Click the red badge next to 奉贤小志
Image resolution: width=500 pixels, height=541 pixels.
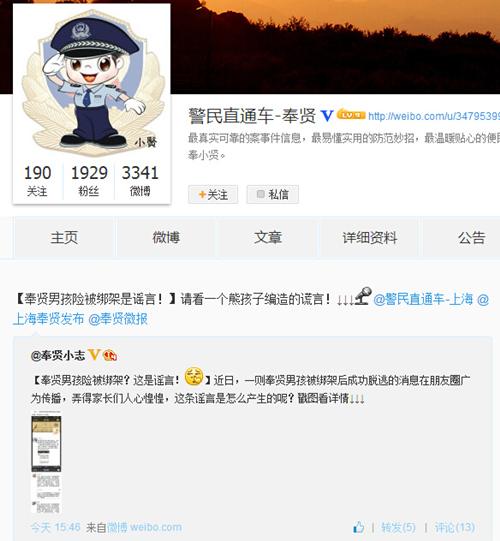click(x=110, y=355)
